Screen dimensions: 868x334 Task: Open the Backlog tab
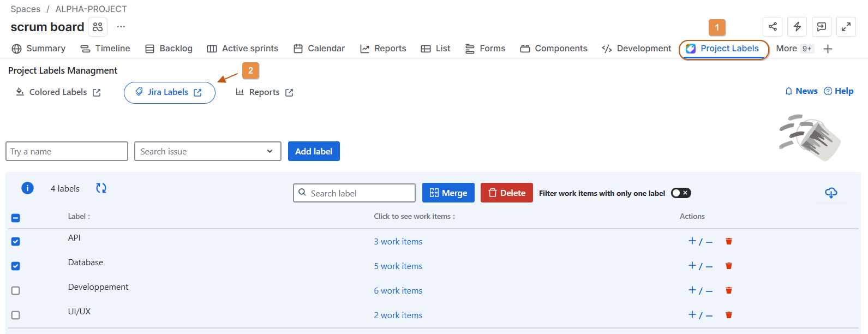coord(169,49)
